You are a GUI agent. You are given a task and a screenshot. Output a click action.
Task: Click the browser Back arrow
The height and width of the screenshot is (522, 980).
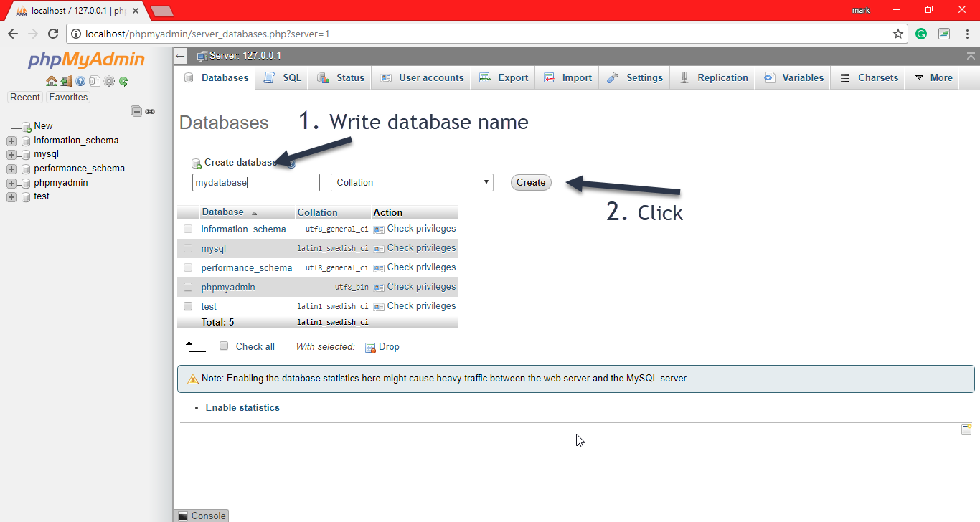click(13, 34)
